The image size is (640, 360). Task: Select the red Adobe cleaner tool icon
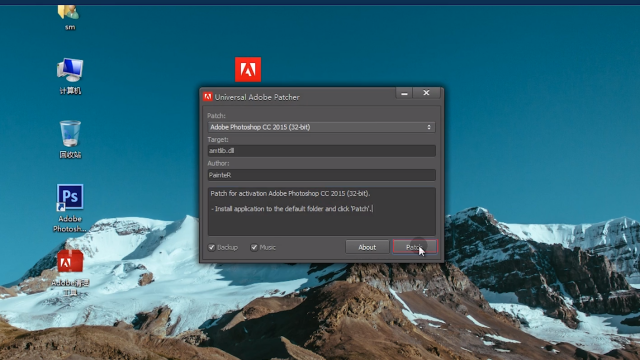(x=70, y=261)
